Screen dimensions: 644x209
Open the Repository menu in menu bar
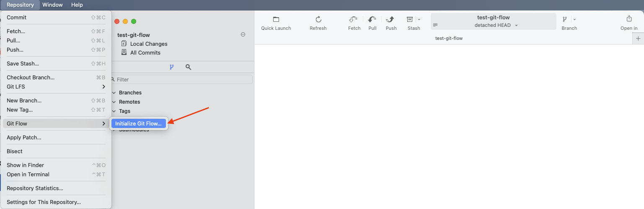20,5
